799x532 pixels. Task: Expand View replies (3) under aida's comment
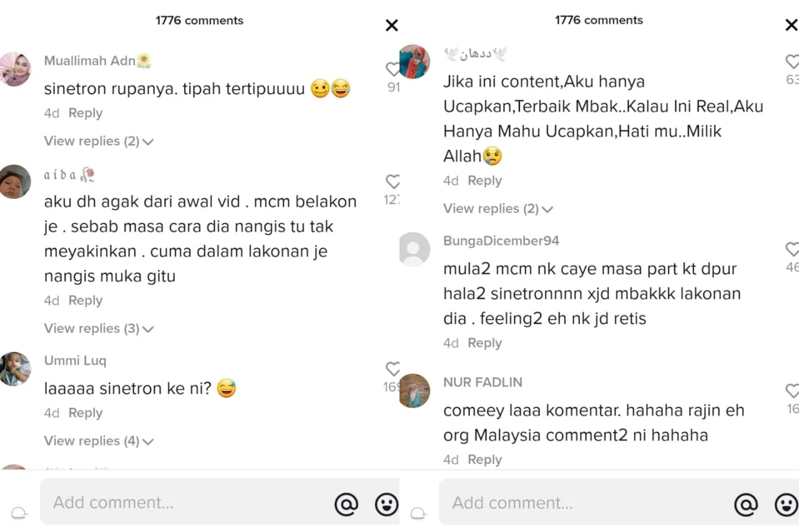pos(99,328)
